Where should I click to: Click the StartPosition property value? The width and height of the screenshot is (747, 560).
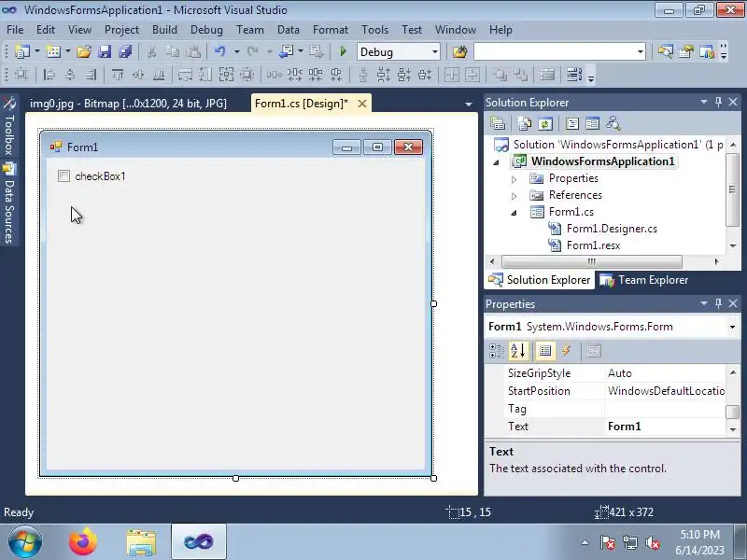[665, 391]
